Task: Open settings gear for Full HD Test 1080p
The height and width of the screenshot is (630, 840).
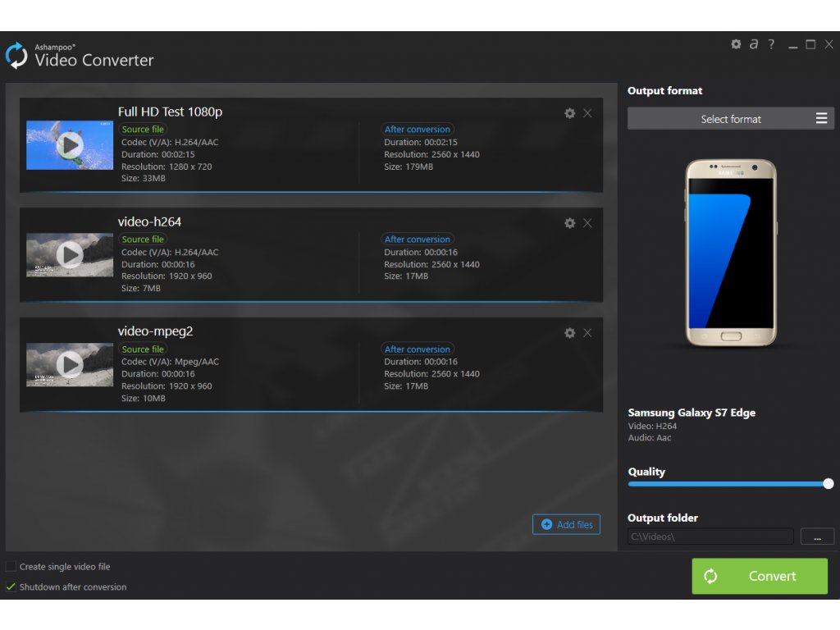Action: [569, 113]
